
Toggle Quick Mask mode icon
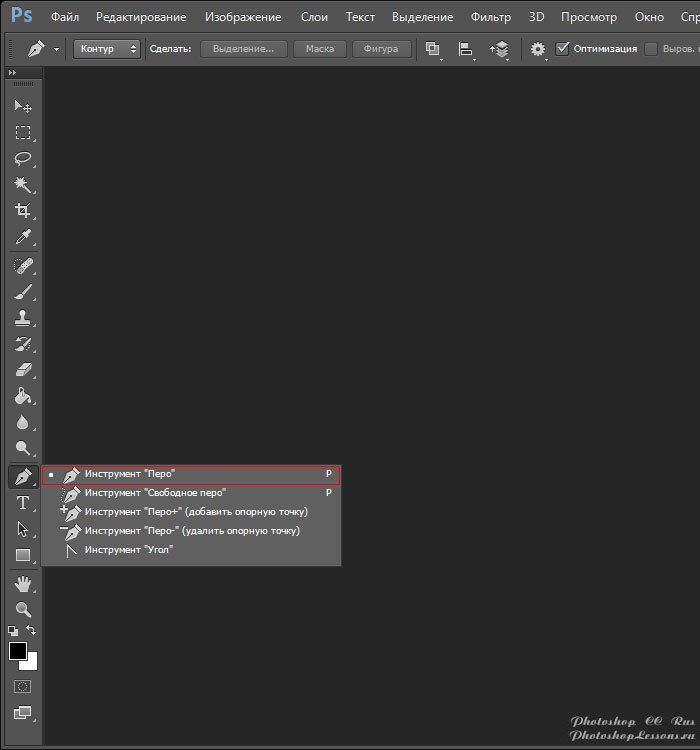tap(22, 687)
